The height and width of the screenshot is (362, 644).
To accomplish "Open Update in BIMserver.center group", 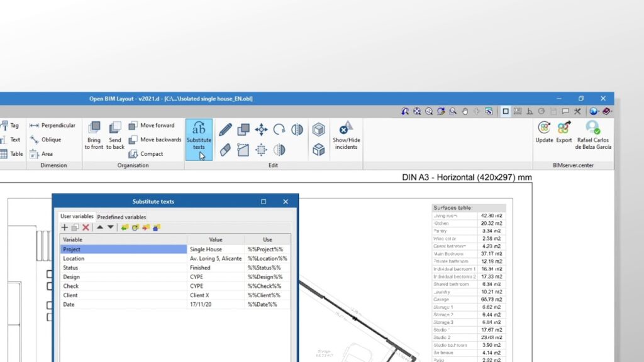I will 544,132.
